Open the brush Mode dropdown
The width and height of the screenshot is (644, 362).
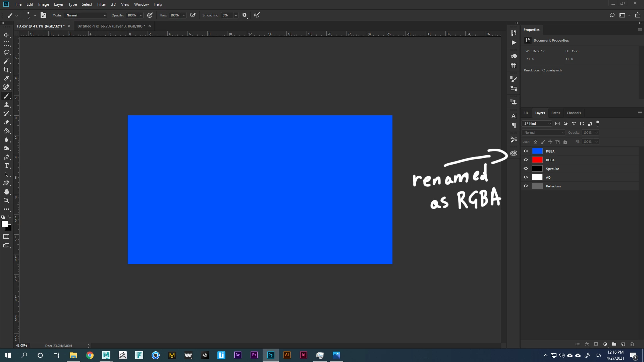86,15
